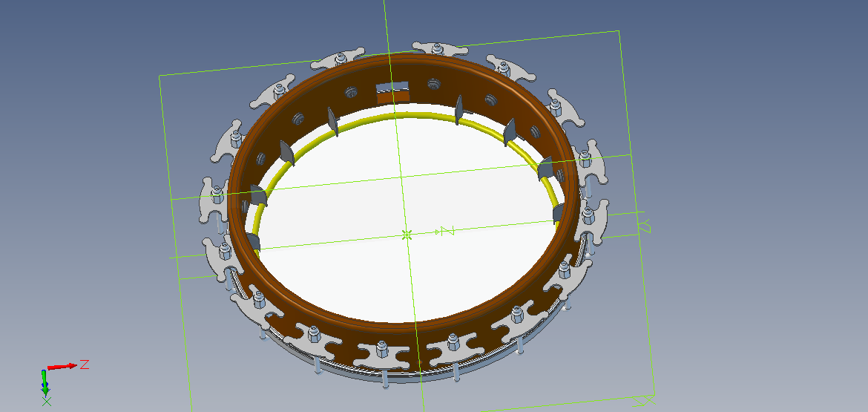868x412 pixels.
Task: Click the green X axis arrow in triad
Action: [45, 382]
